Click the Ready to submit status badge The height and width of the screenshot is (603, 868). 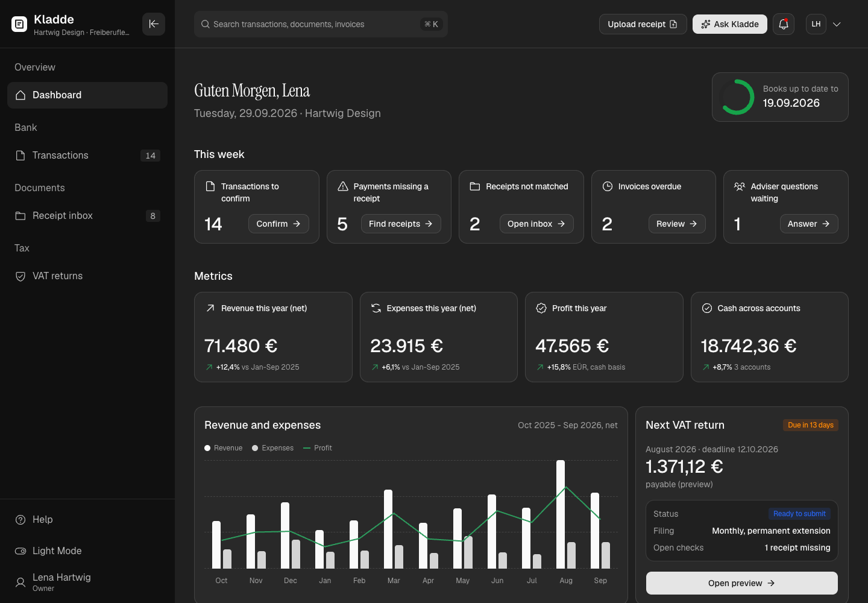(799, 514)
